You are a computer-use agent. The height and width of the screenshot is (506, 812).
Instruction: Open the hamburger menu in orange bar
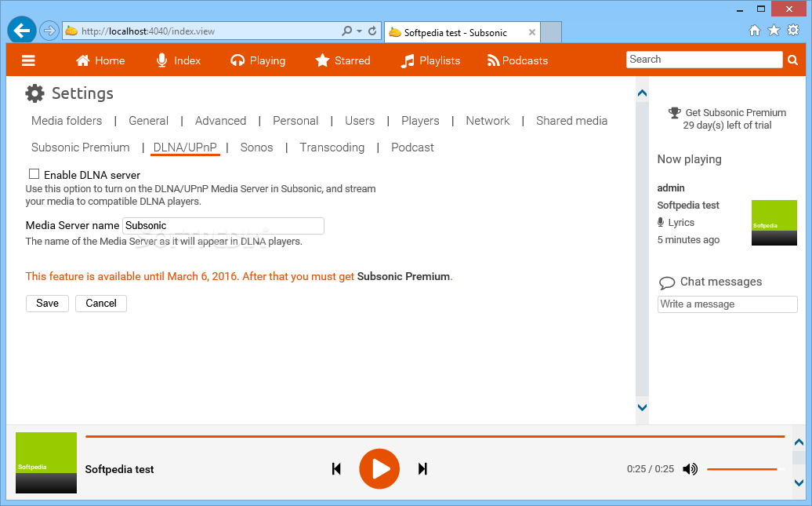[28, 60]
